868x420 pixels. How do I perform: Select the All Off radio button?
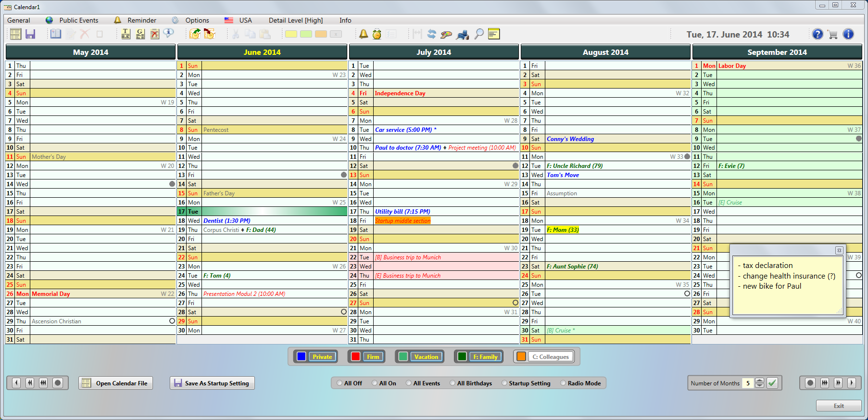(x=340, y=383)
